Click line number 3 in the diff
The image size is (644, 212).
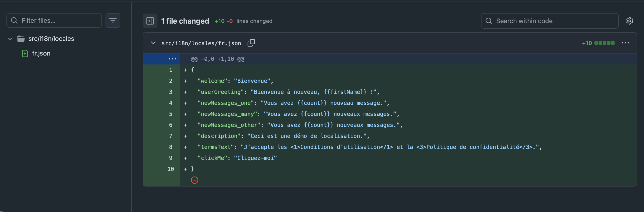(171, 92)
